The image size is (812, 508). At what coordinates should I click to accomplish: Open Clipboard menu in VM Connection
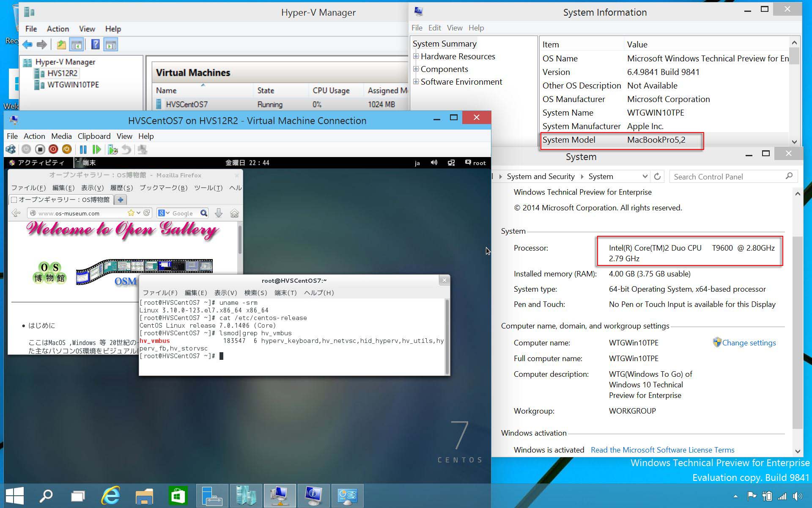click(94, 136)
